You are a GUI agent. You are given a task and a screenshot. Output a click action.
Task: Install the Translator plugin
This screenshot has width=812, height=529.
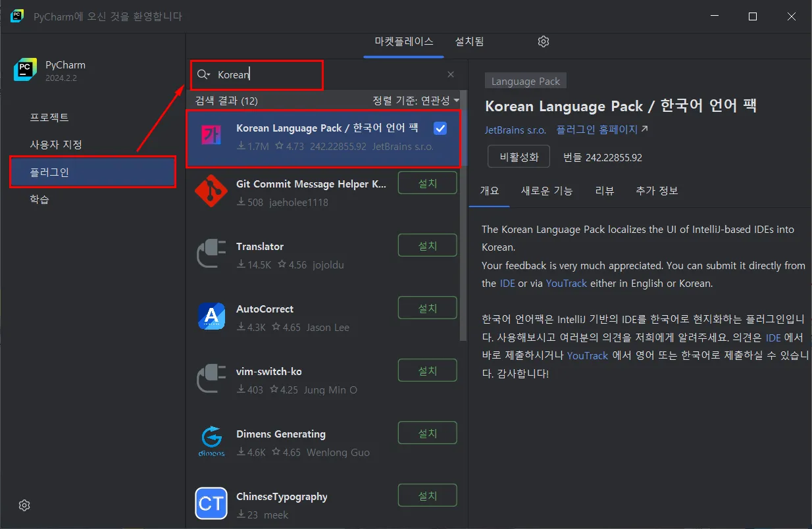pyautogui.click(x=427, y=245)
